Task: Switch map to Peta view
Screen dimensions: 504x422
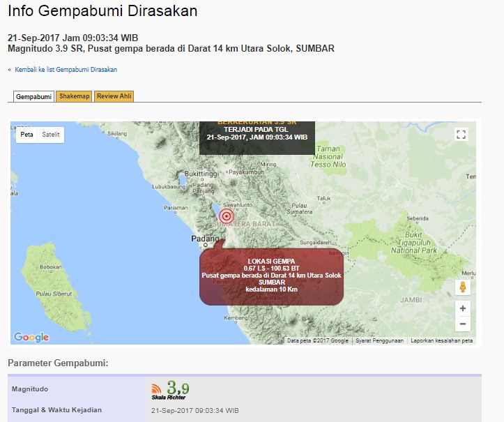Action: pyautogui.click(x=26, y=135)
